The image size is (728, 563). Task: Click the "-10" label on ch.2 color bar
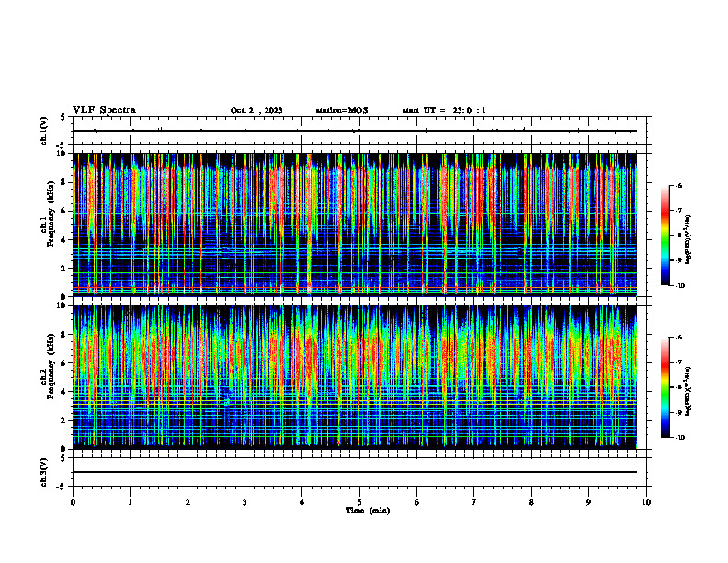679,438
